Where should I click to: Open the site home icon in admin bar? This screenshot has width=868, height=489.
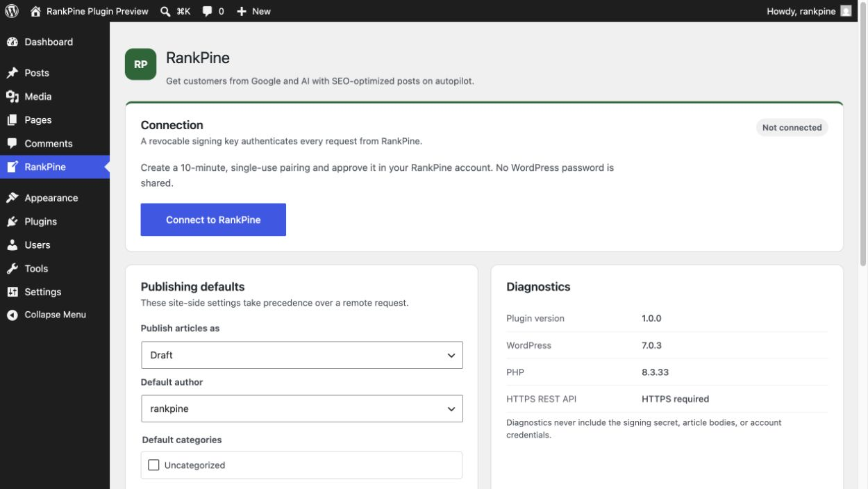tap(36, 11)
